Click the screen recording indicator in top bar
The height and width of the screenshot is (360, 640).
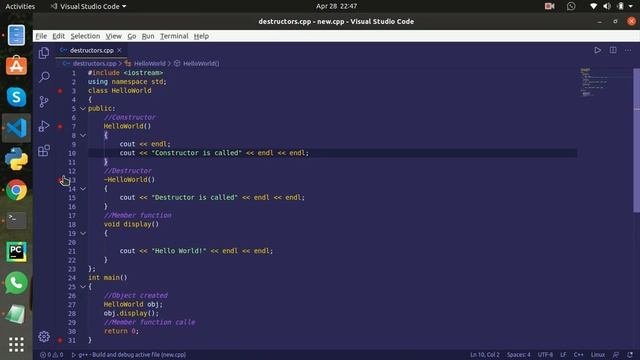tap(549, 6)
